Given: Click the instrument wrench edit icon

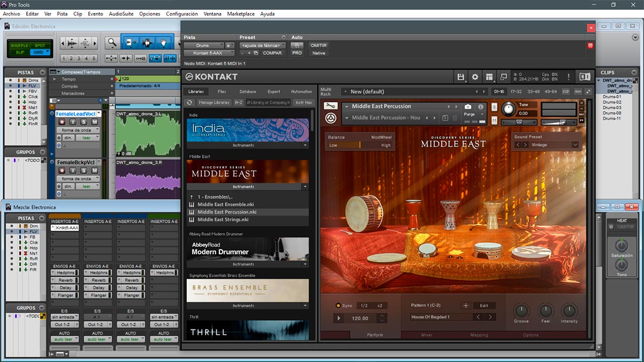Looking at the screenshot, I should point(331,106).
